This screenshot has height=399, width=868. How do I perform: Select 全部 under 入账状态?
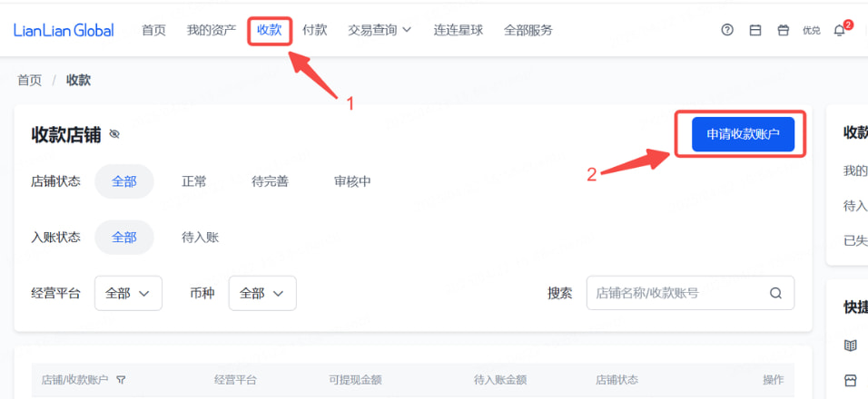tap(124, 237)
